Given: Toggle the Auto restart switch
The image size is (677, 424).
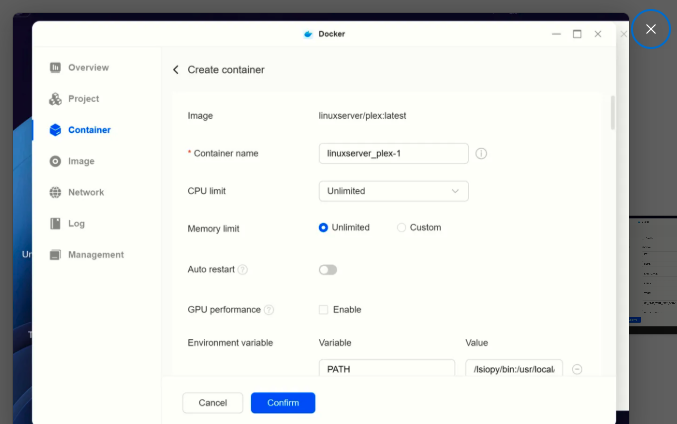Looking at the screenshot, I should 328,270.
